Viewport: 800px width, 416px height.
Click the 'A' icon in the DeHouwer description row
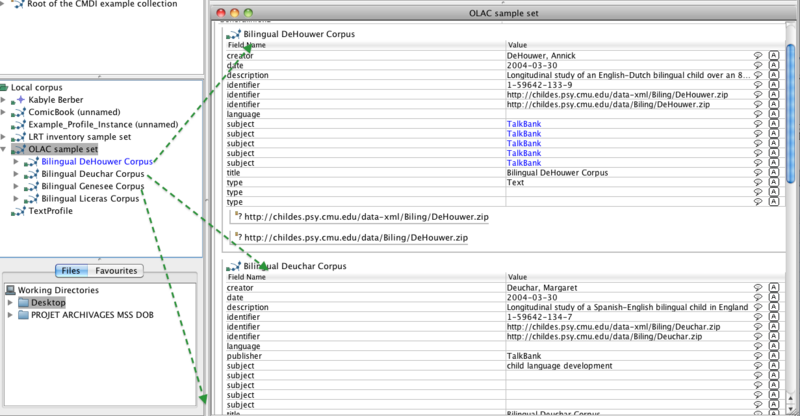(x=773, y=75)
